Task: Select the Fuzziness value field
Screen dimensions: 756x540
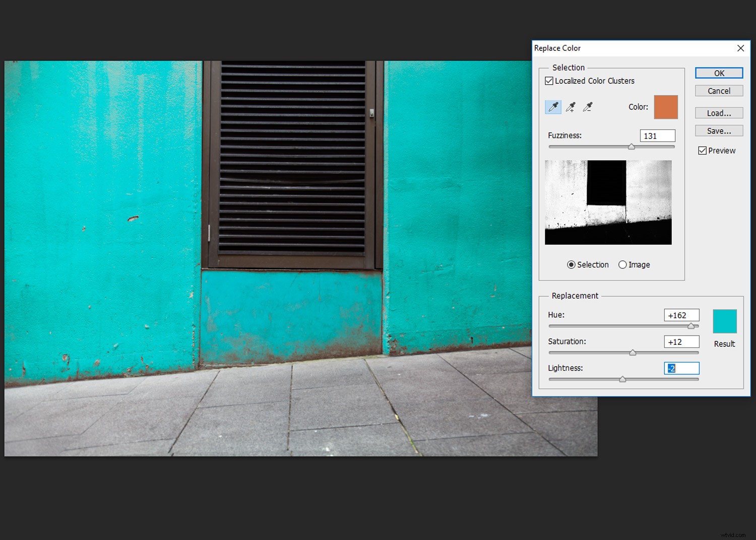Action: click(657, 135)
